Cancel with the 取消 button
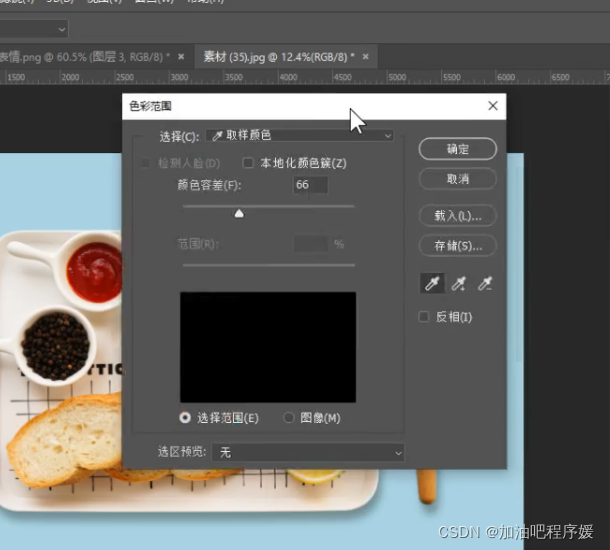 point(458,179)
